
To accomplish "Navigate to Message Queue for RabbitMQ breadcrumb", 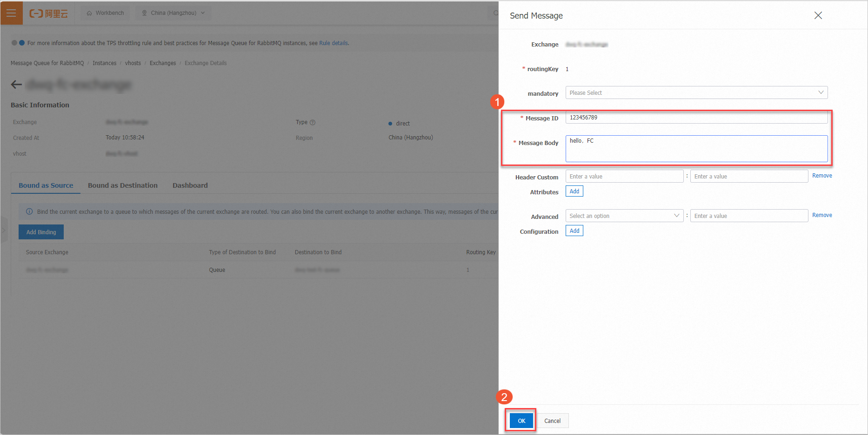I will click(47, 63).
